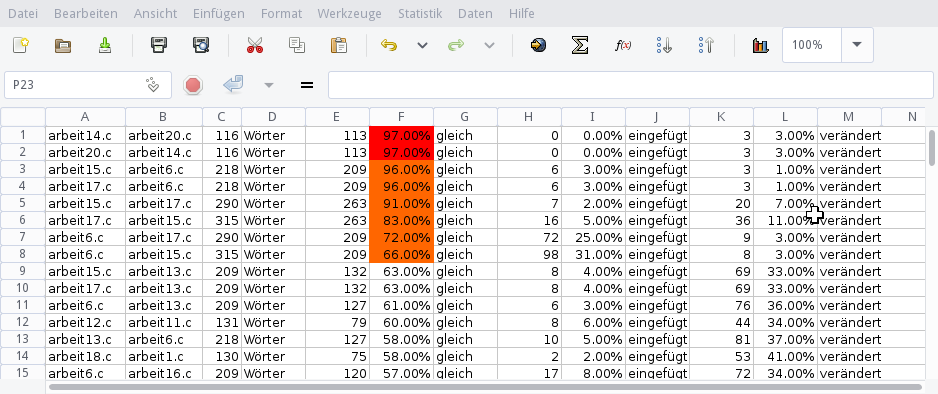Click the select-all corner button

(23, 117)
